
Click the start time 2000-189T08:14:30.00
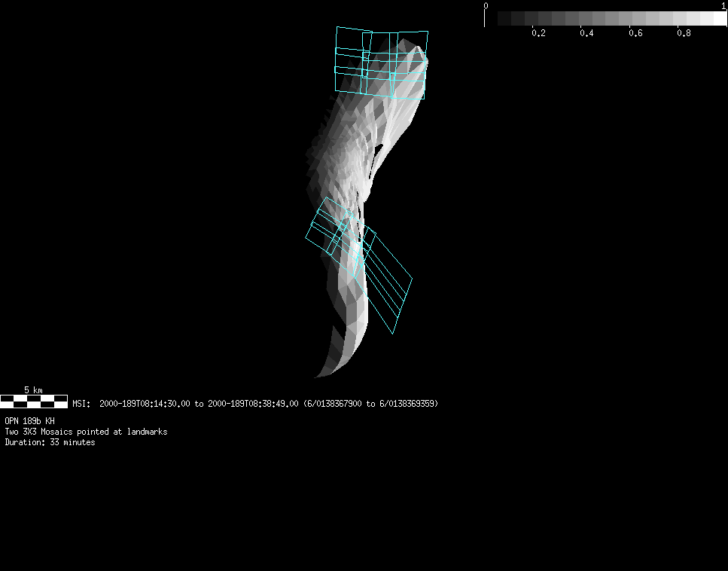[x=145, y=404]
